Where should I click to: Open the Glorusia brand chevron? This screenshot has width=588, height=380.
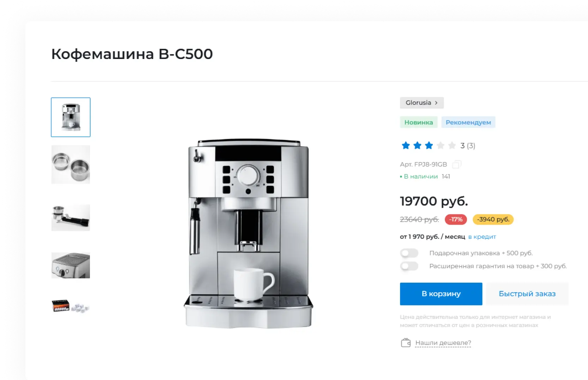436,103
